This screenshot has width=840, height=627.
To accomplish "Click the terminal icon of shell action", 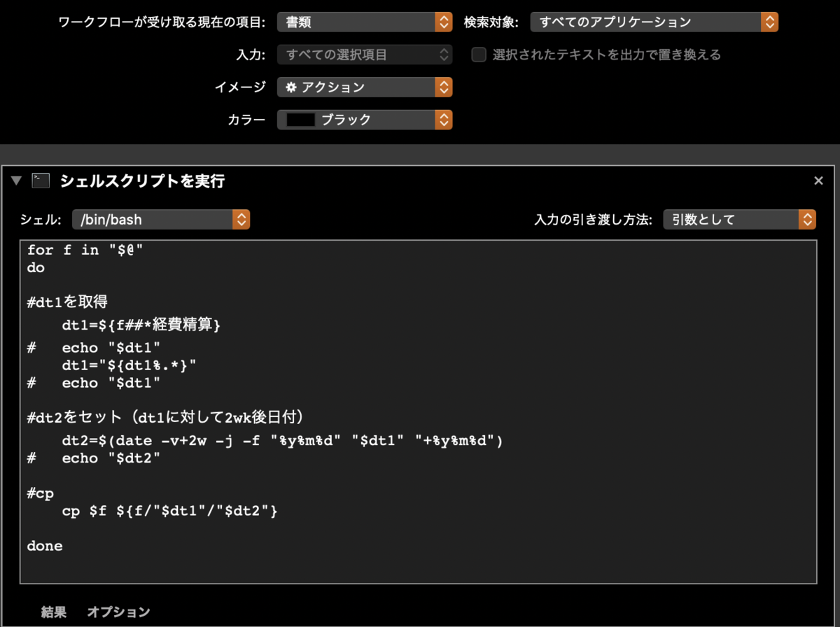I will 41,181.
